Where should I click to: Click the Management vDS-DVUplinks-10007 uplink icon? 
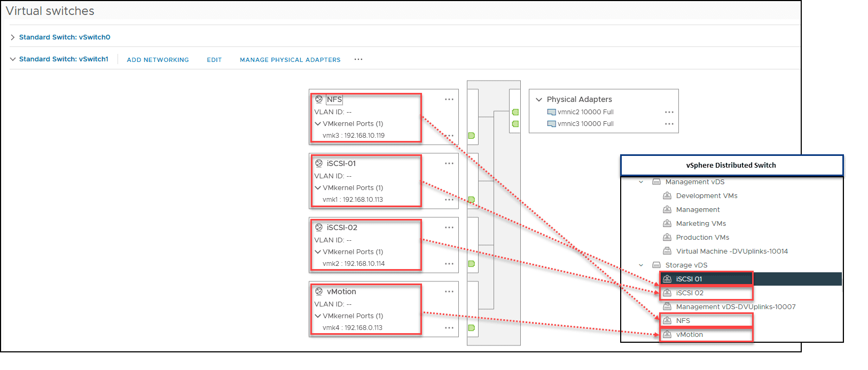click(x=667, y=307)
